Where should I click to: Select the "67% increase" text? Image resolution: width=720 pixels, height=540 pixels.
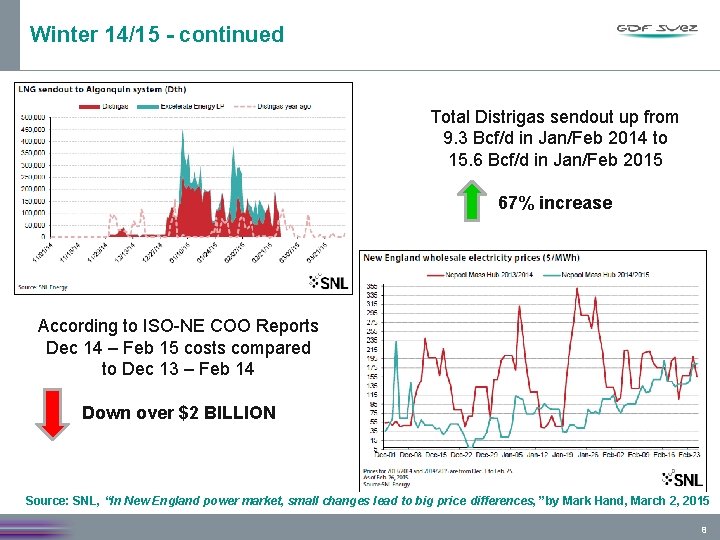tap(555, 202)
